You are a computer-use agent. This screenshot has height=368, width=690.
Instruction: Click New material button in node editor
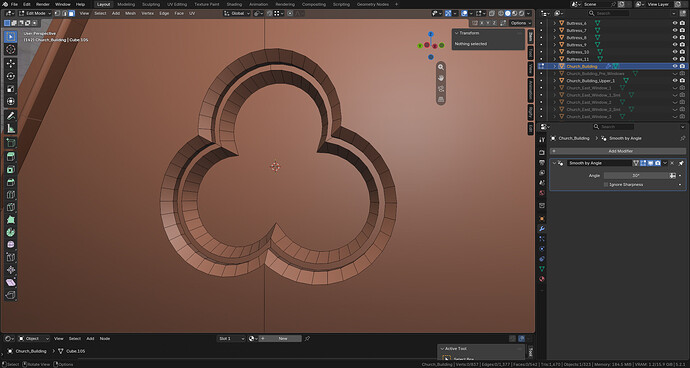pyautogui.click(x=280, y=339)
